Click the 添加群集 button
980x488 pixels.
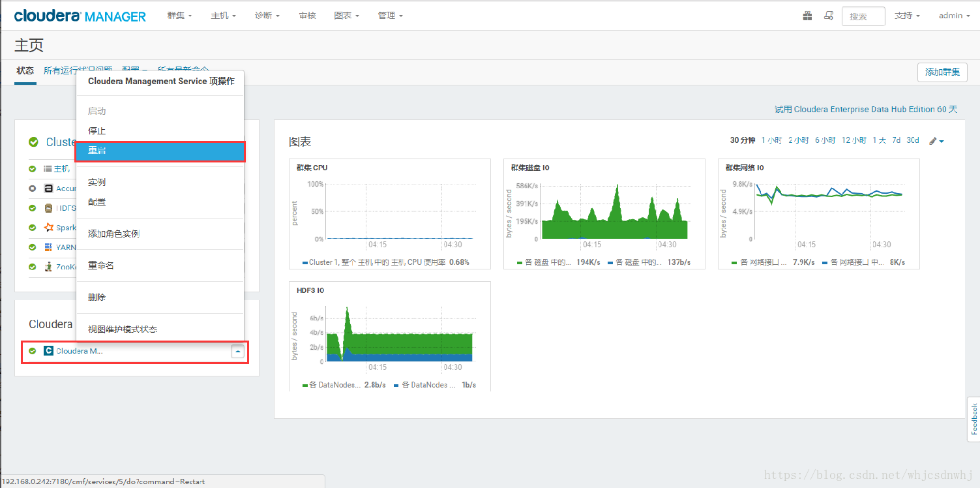942,72
